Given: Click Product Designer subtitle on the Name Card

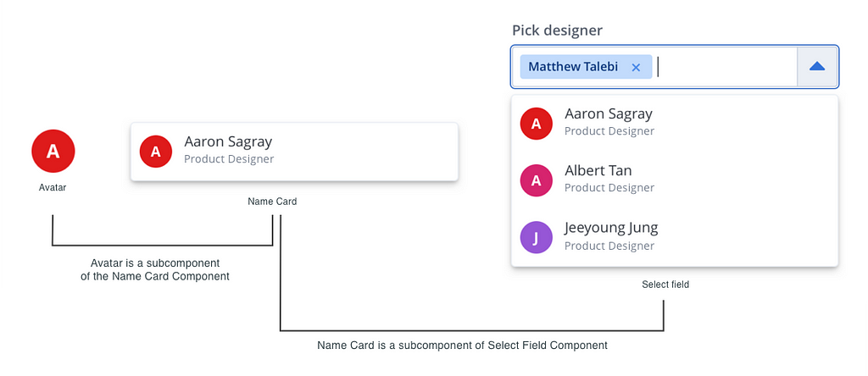Looking at the screenshot, I should [229, 159].
